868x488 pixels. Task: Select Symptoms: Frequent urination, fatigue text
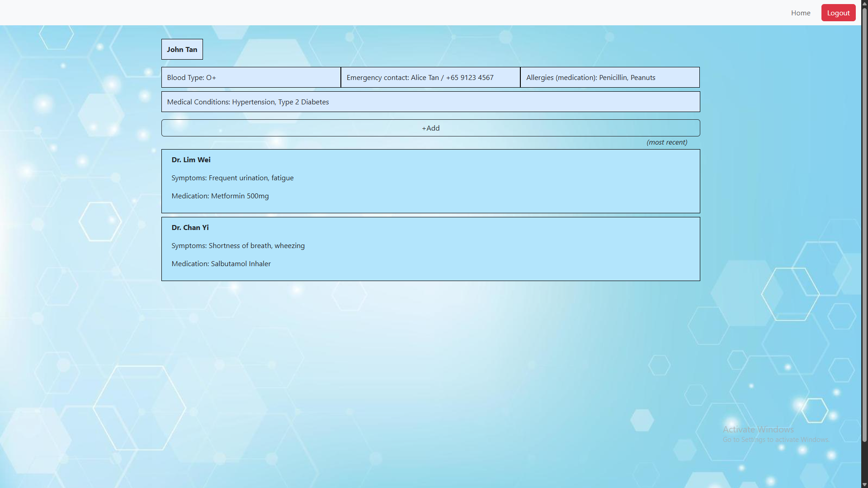pos(232,178)
